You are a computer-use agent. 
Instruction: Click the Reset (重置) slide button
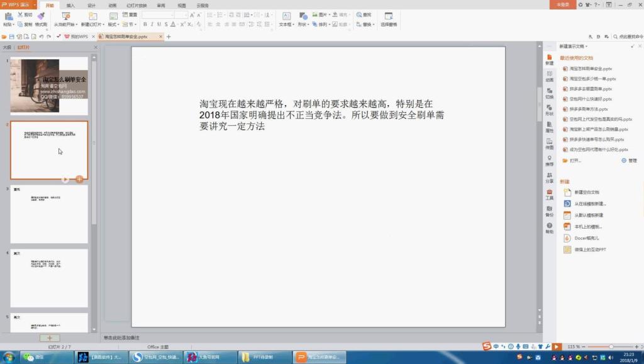pos(130,15)
